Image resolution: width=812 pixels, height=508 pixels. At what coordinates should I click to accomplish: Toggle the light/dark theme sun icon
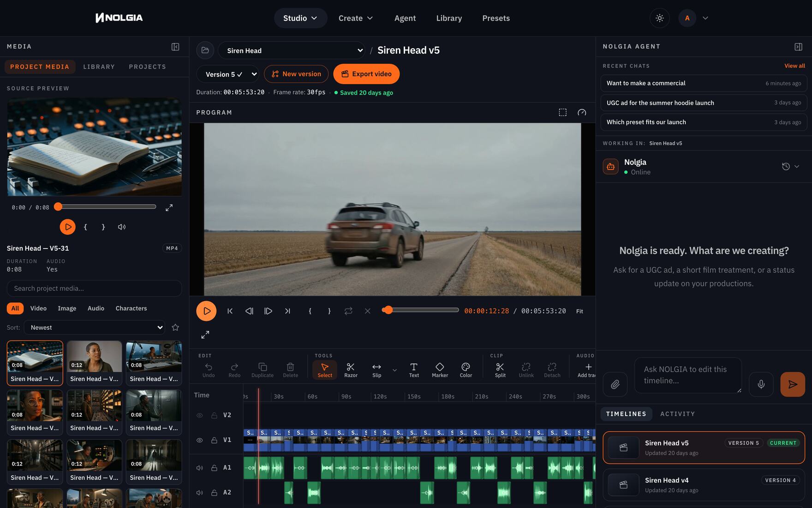[660, 18]
